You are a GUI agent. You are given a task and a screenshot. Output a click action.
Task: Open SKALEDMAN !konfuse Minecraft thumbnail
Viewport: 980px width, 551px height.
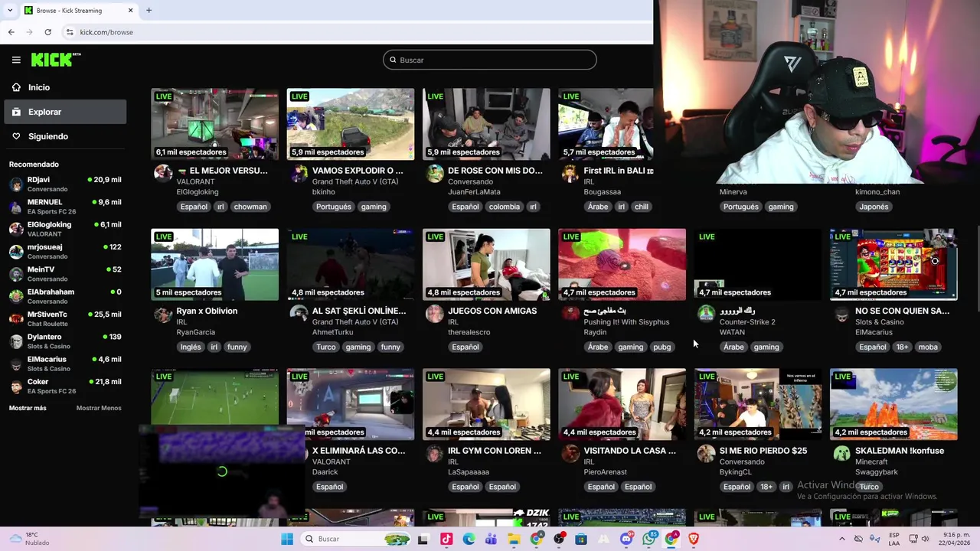(x=893, y=404)
